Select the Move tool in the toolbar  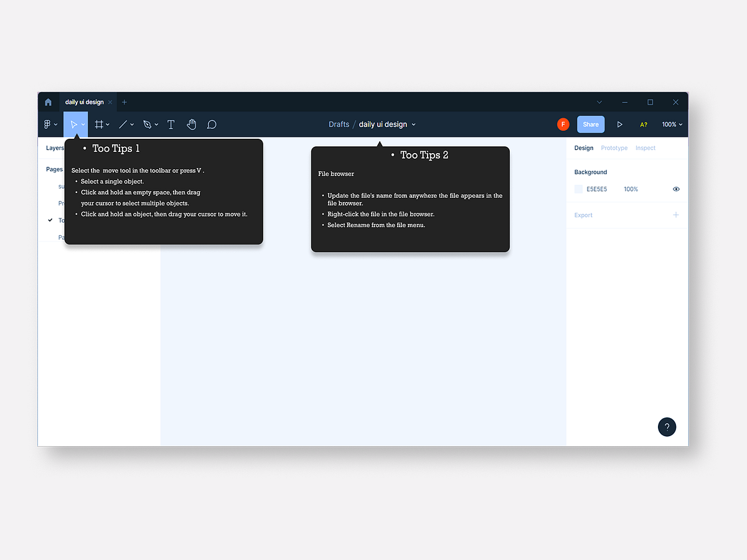73,124
